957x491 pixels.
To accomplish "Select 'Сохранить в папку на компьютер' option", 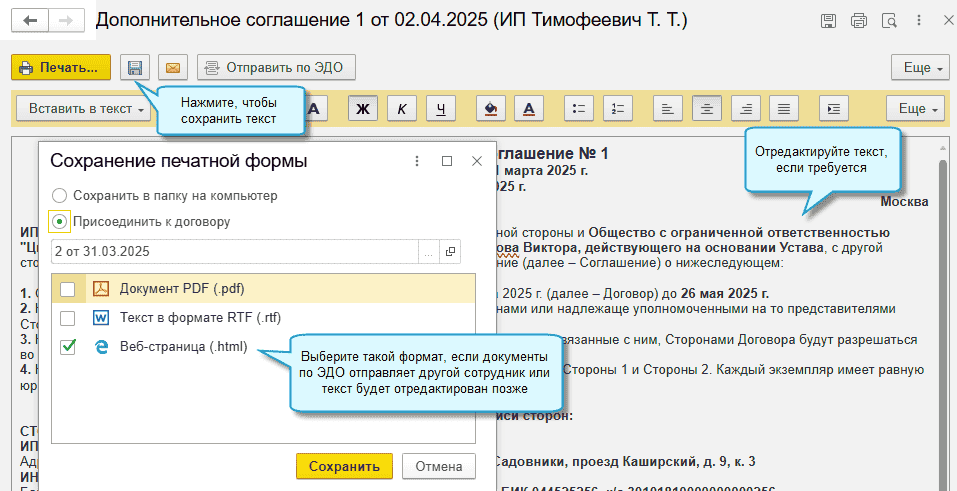I will (60, 196).
